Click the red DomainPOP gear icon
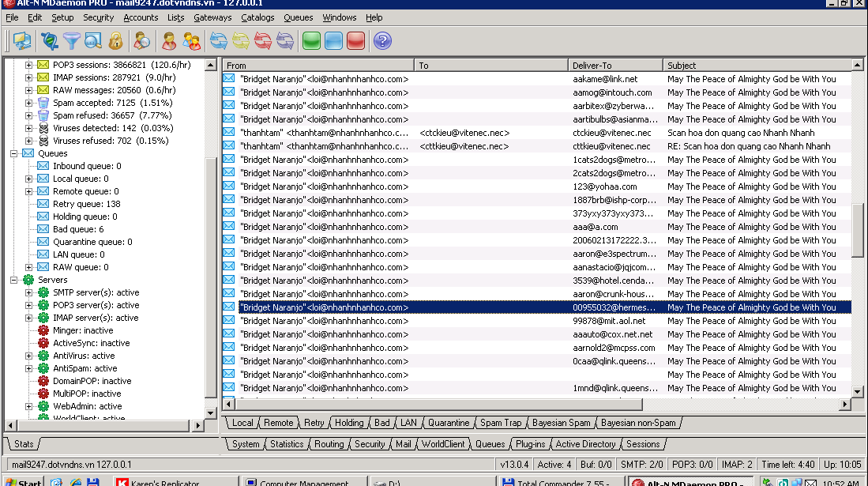Image resolution: width=868 pixels, height=486 pixels. coord(43,381)
